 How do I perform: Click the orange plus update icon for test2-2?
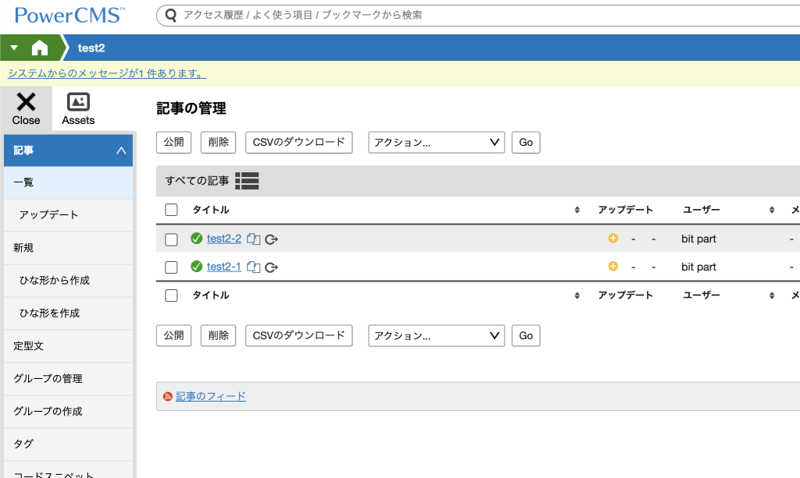tap(613, 238)
